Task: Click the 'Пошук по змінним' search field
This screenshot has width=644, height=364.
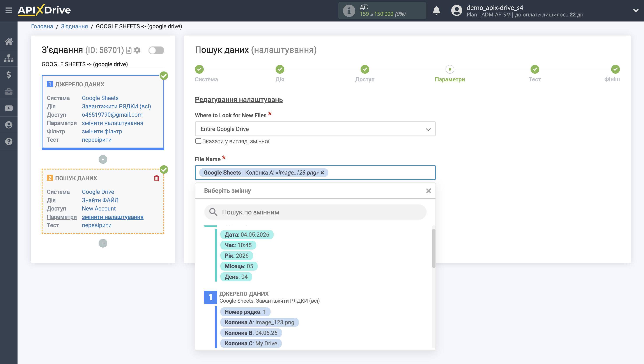Action: [315, 212]
